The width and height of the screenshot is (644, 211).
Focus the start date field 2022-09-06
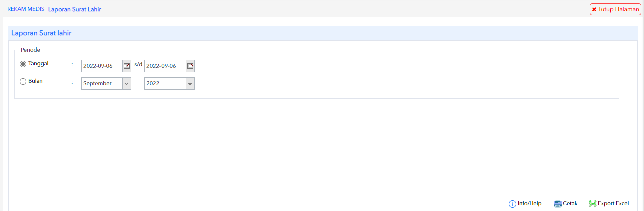coord(102,66)
